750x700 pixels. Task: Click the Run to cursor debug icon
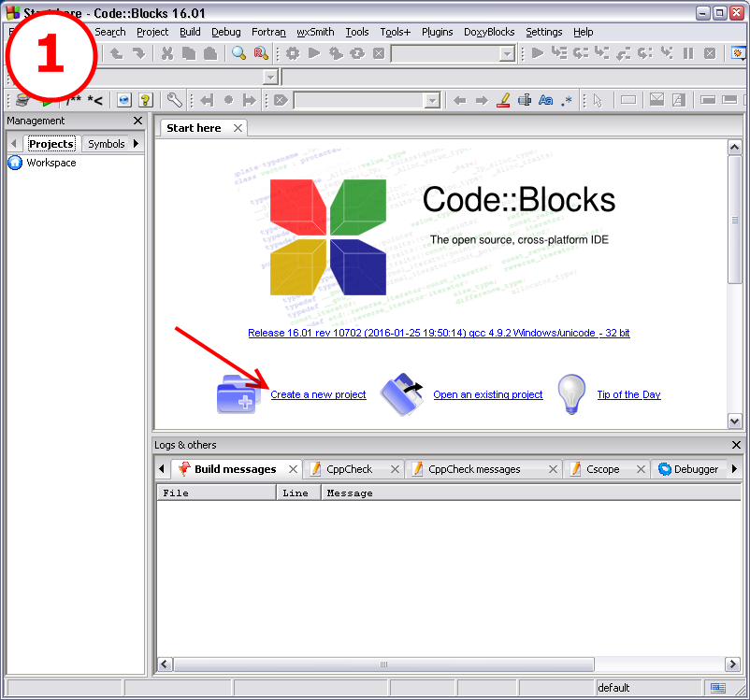point(559,52)
